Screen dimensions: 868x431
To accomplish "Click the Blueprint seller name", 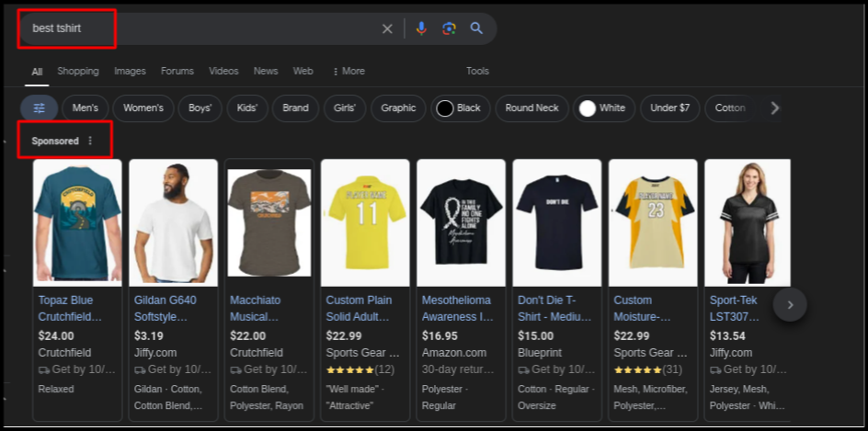I will coord(539,353).
